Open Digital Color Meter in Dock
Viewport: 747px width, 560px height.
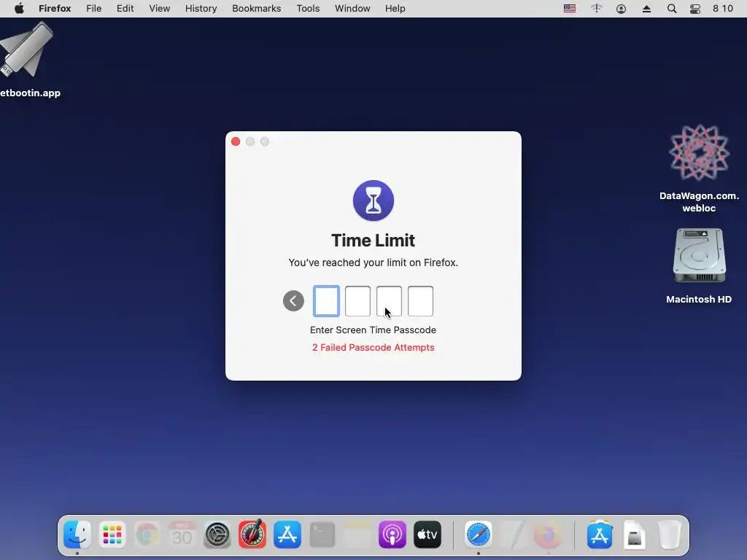click(252, 533)
